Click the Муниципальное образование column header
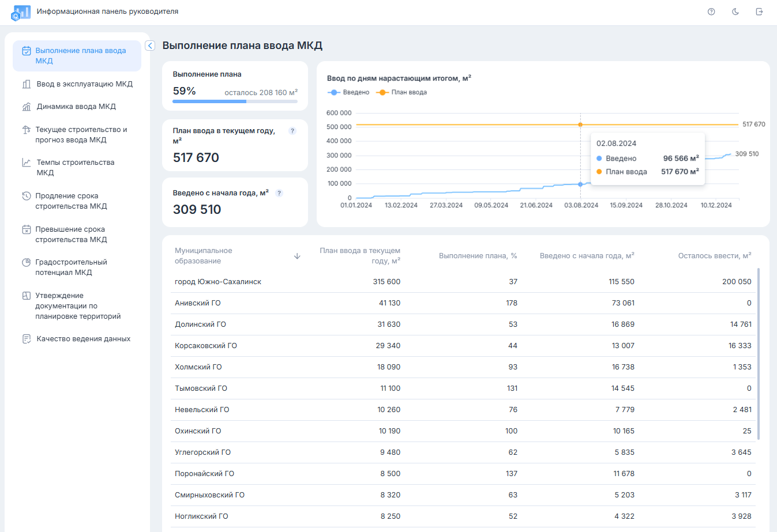 (204, 256)
